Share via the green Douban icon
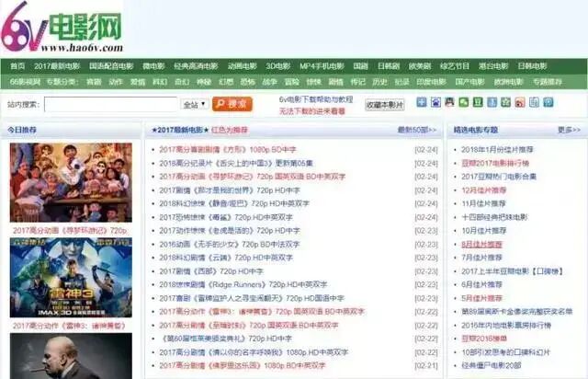The height and width of the screenshot is (379, 588). coord(478,102)
